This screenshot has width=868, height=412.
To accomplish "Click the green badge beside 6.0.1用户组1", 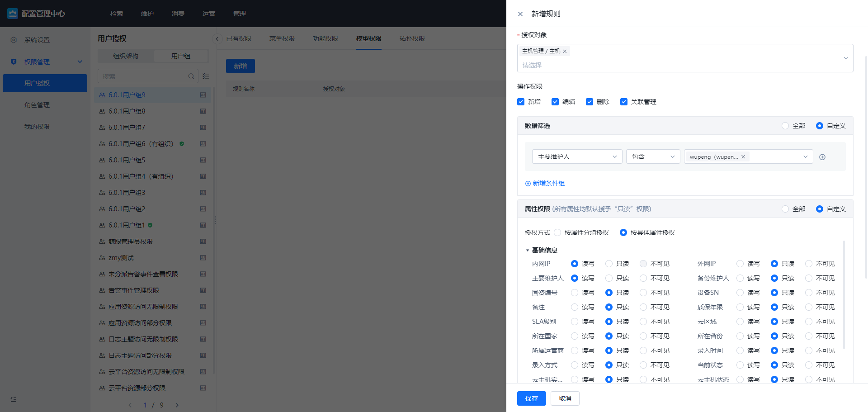I will 151,225.
